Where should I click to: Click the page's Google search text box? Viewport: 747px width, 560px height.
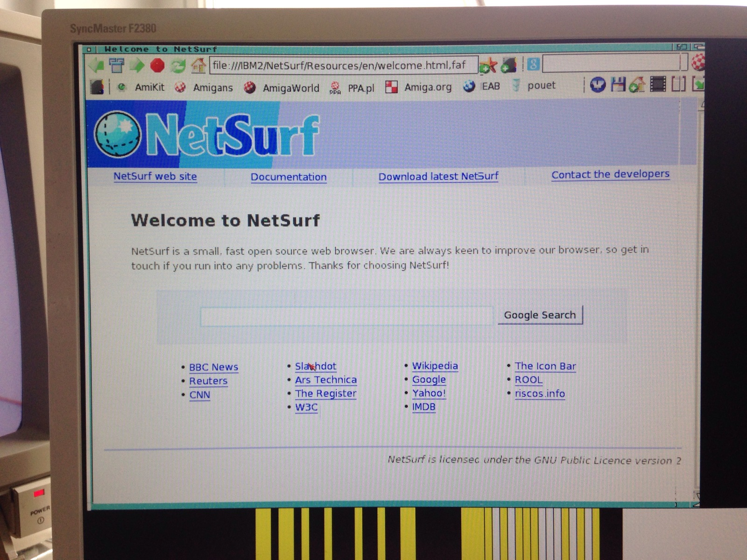pos(346,316)
